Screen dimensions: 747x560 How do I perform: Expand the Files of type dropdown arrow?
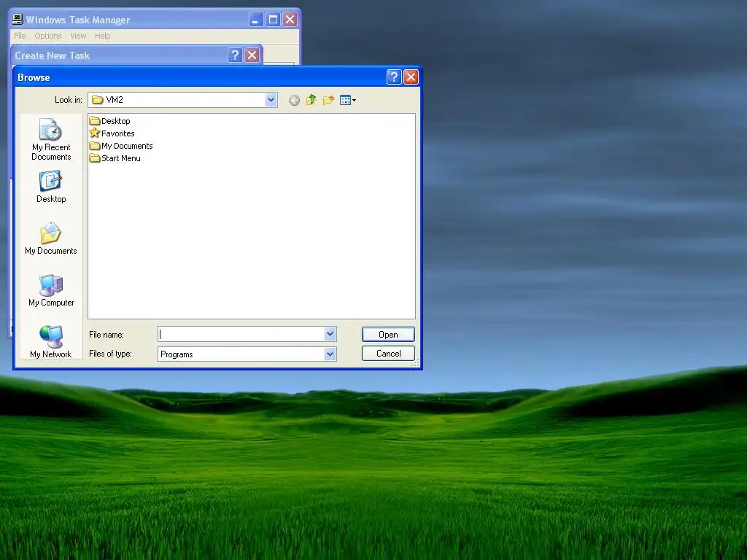330,354
